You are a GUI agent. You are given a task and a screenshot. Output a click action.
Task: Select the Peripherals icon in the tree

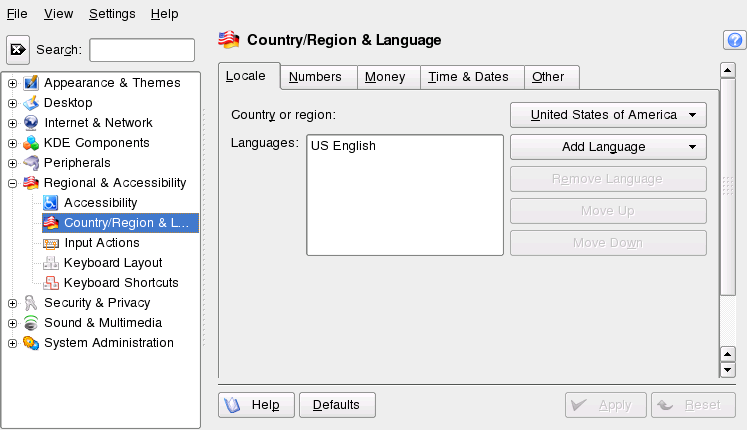pos(31,163)
